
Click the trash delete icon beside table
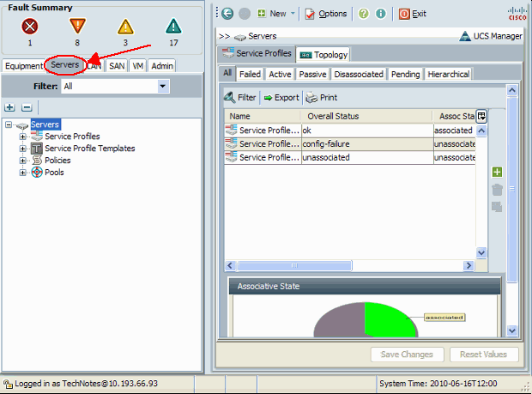tap(497, 190)
